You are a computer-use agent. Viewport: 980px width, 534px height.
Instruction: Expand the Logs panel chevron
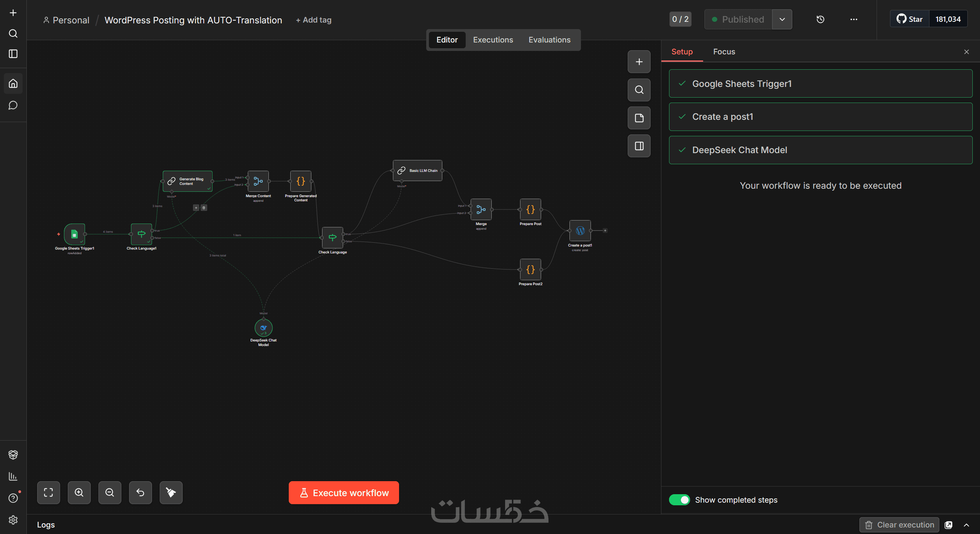click(x=966, y=525)
